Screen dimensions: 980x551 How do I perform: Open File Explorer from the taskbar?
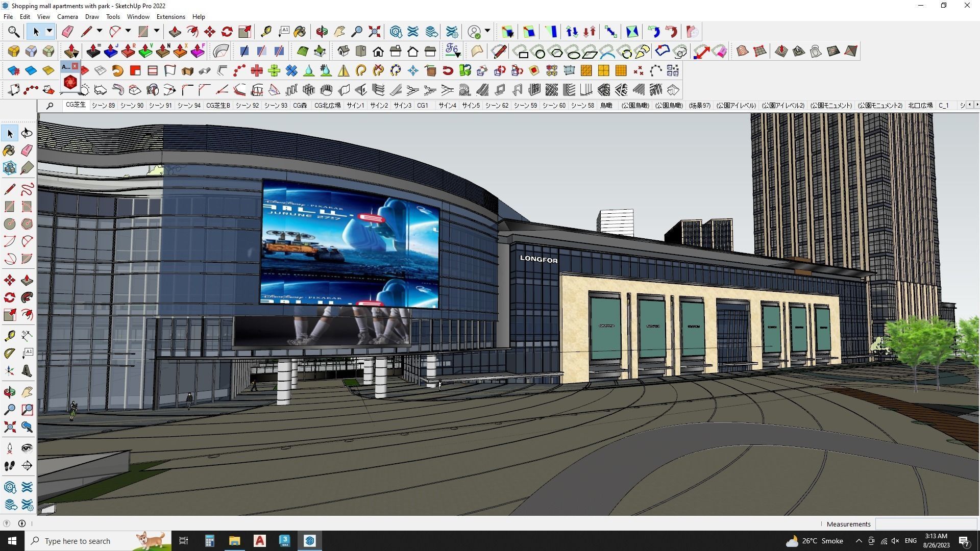(234, 541)
